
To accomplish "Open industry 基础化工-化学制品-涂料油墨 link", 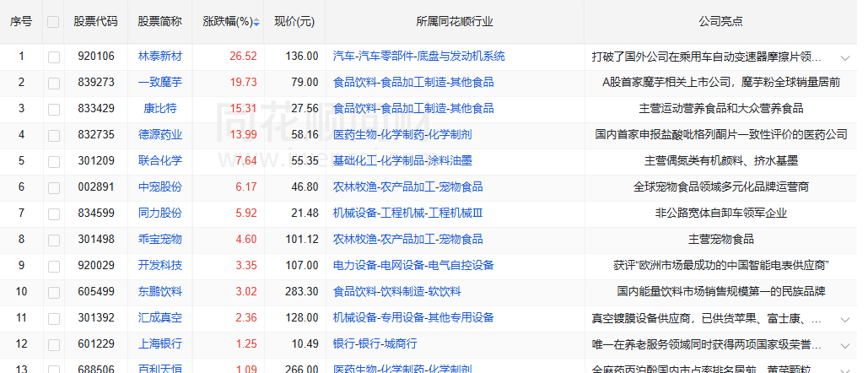I will [x=402, y=160].
